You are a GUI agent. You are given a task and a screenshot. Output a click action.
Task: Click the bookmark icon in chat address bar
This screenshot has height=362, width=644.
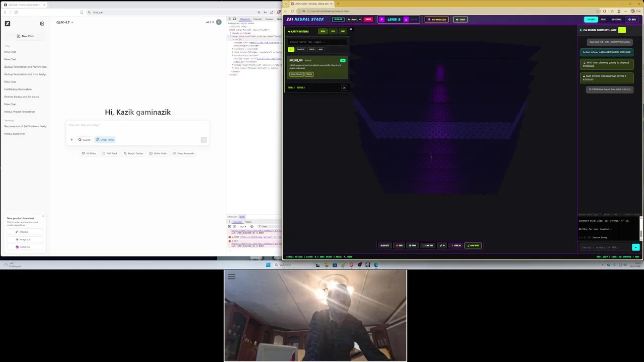[82, 12]
